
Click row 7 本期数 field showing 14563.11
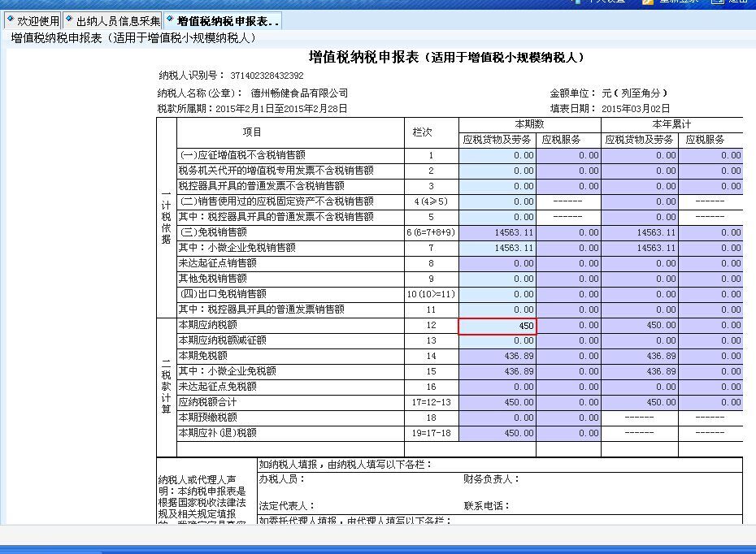497,248
